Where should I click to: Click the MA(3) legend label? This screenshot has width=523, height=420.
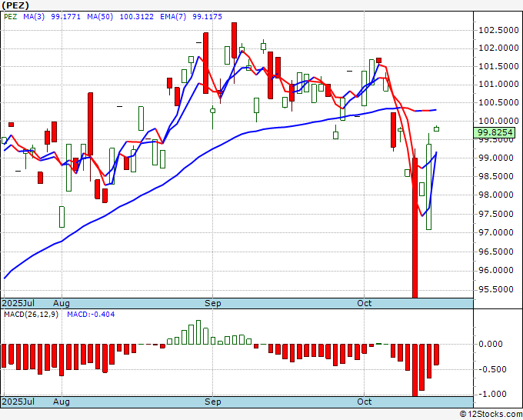pos(34,17)
